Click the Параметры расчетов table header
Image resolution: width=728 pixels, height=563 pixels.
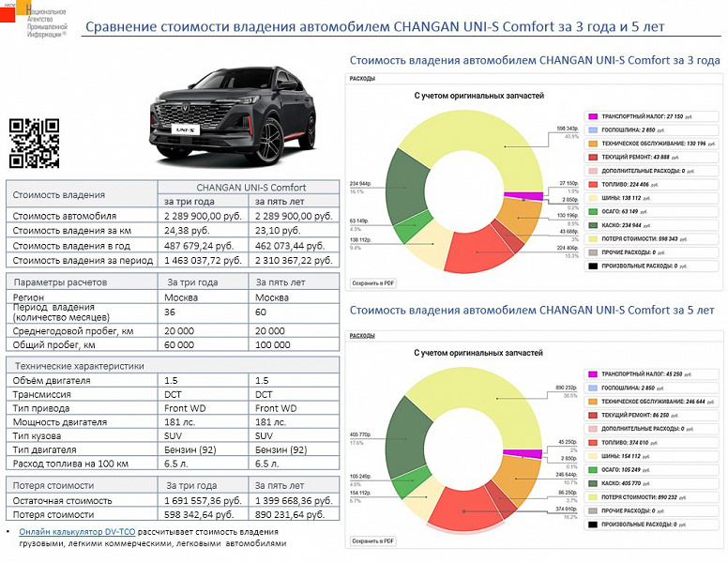[x=60, y=281]
